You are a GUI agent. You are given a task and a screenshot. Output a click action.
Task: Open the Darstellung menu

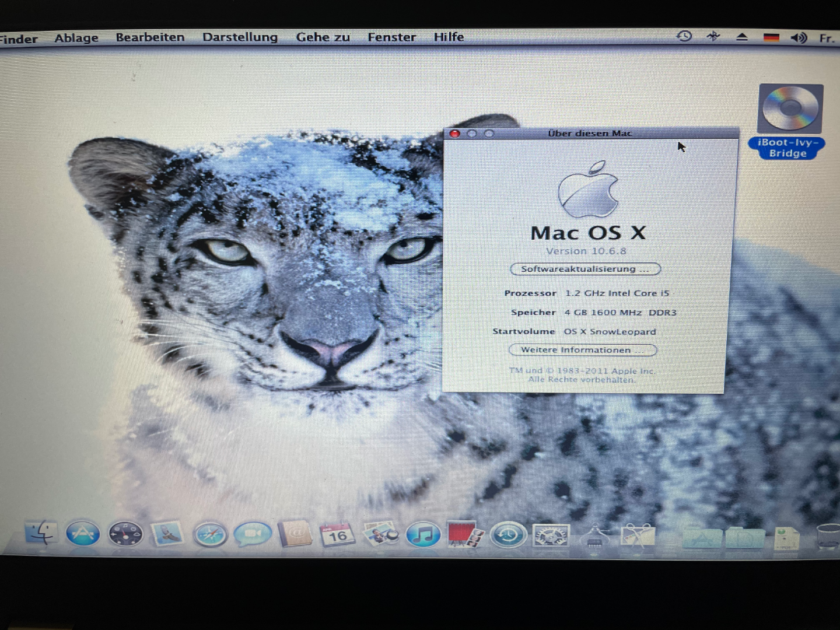click(x=240, y=37)
